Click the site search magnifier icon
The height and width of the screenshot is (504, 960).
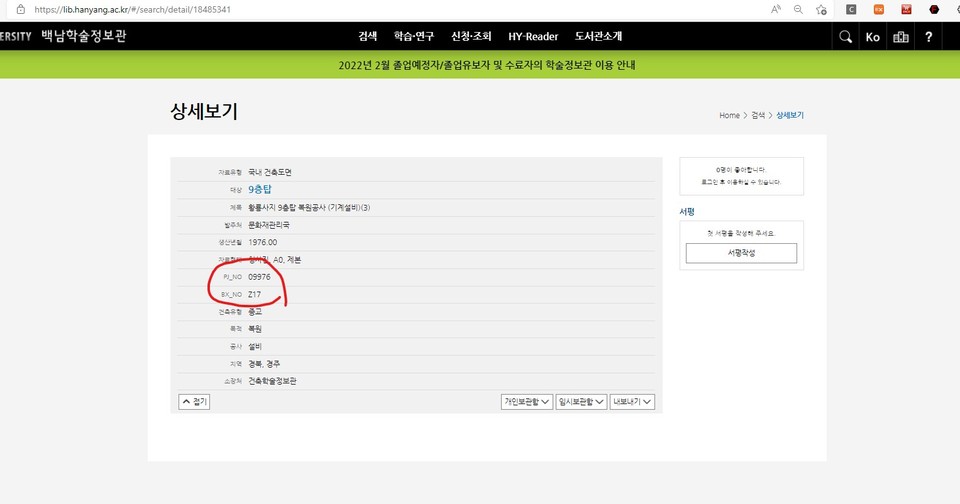pos(846,37)
